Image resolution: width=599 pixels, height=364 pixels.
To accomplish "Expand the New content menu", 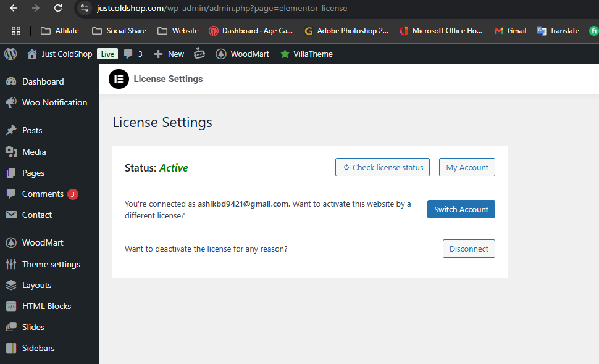I will coord(169,54).
